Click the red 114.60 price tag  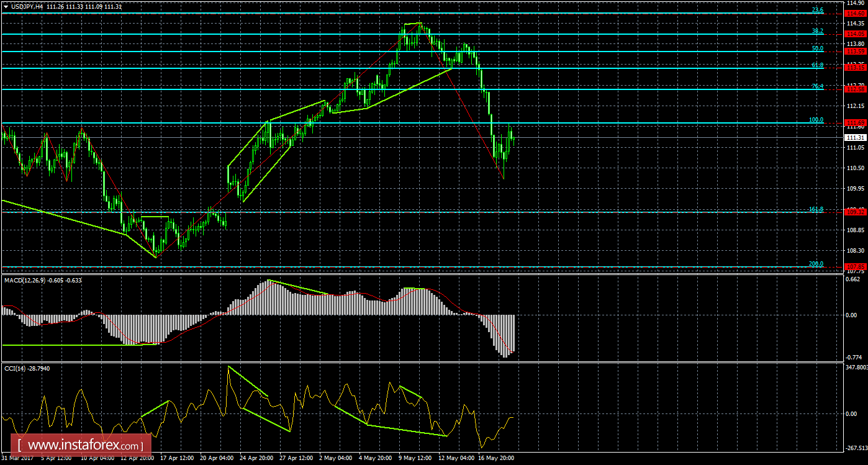pyautogui.click(x=856, y=14)
